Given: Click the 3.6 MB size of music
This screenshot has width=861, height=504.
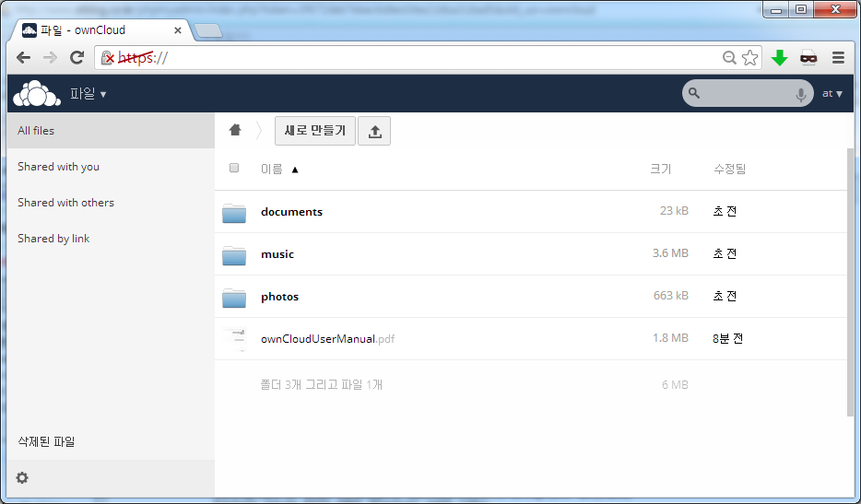Looking at the screenshot, I should point(670,253).
